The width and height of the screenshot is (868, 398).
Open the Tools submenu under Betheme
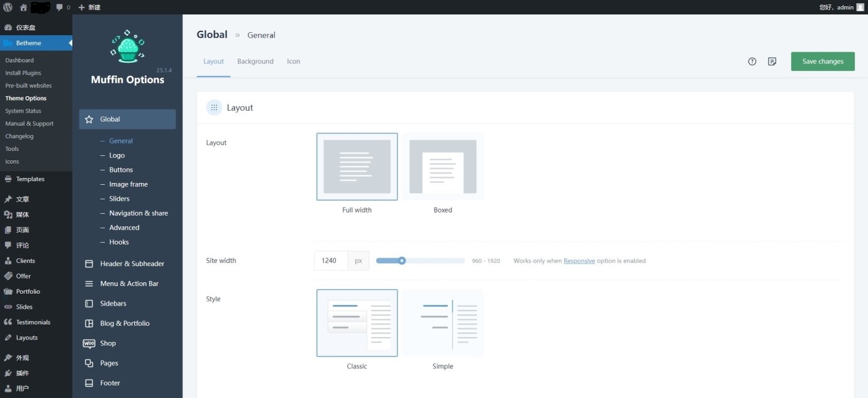12,149
